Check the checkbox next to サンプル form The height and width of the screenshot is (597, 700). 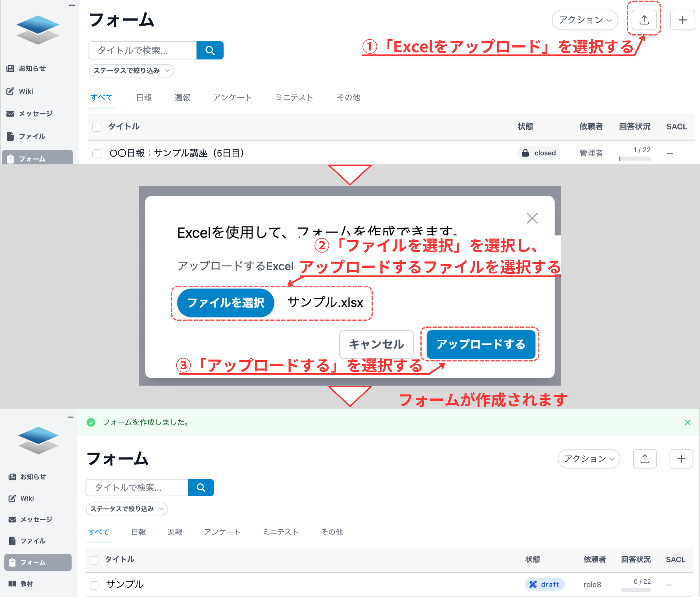tap(94, 585)
